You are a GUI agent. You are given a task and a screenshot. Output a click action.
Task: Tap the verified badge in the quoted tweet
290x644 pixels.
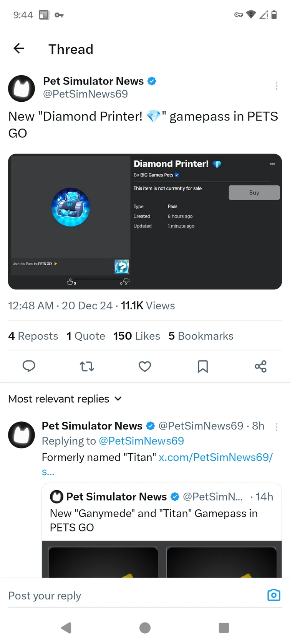[175, 496]
